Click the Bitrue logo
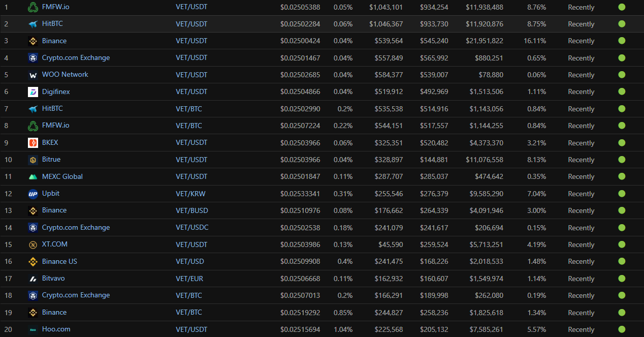The height and width of the screenshot is (337, 644). tap(33, 160)
